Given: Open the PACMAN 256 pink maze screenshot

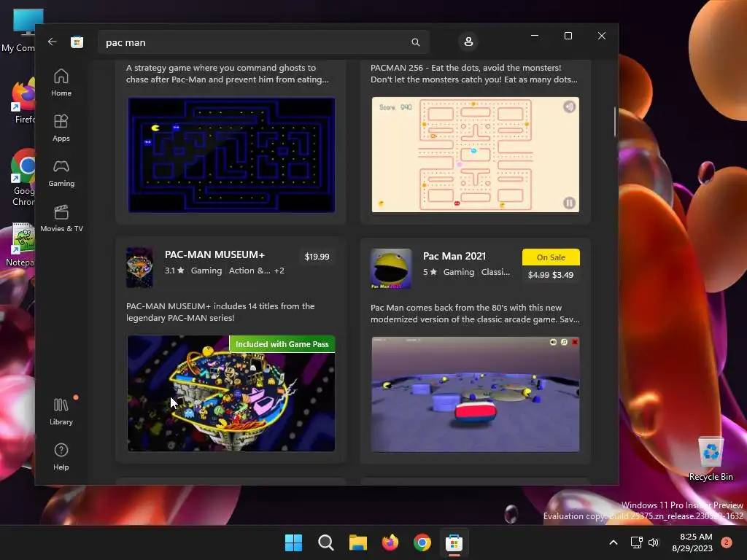Looking at the screenshot, I should (x=475, y=155).
